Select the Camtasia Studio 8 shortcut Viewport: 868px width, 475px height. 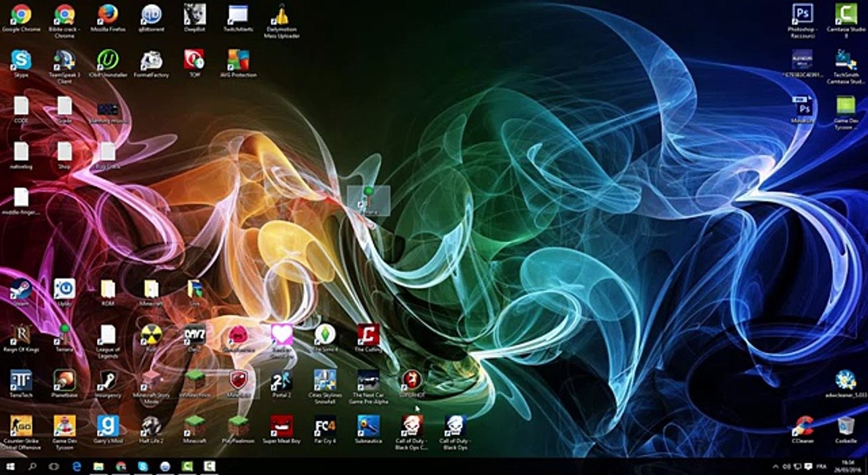coord(846,21)
